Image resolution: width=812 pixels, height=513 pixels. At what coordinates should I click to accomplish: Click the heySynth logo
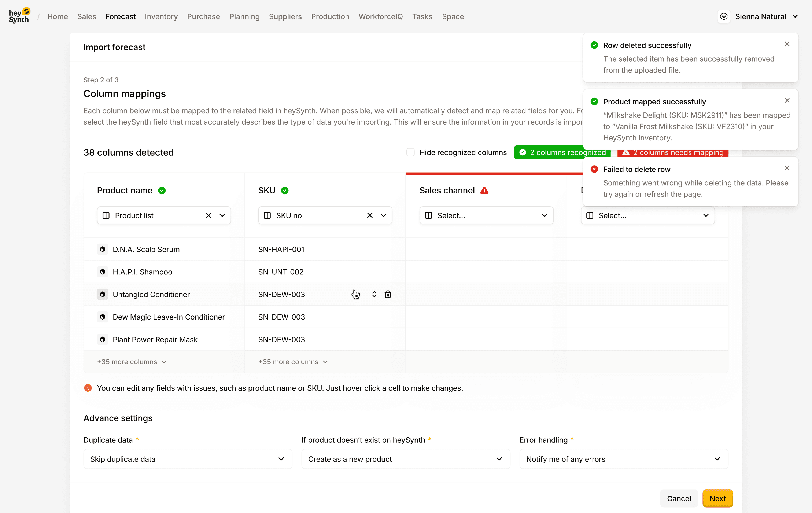[19, 16]
